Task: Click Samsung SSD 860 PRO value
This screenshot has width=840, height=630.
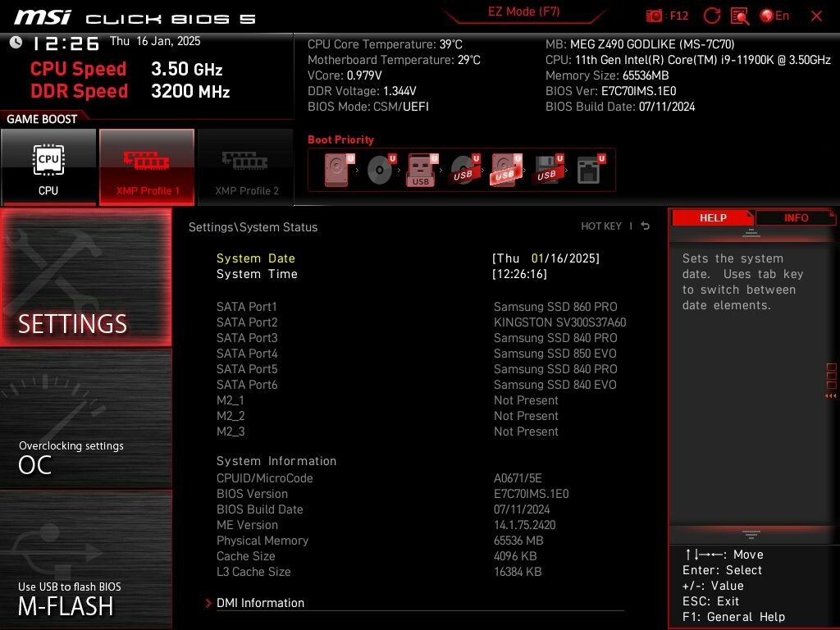Action: click(x=555, y=307)
